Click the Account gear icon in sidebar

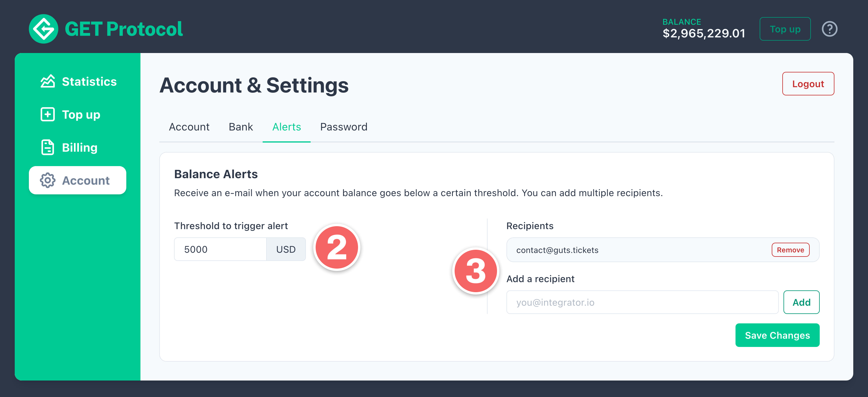[47, 180]
